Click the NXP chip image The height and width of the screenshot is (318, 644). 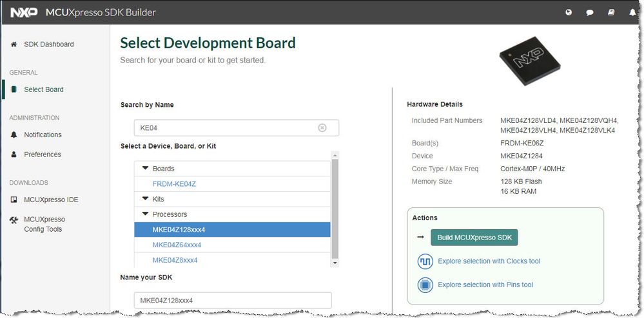[530, 61]
